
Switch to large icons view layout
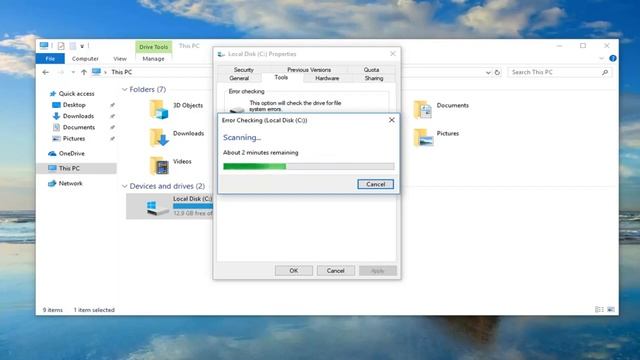[x=611, y=310]
